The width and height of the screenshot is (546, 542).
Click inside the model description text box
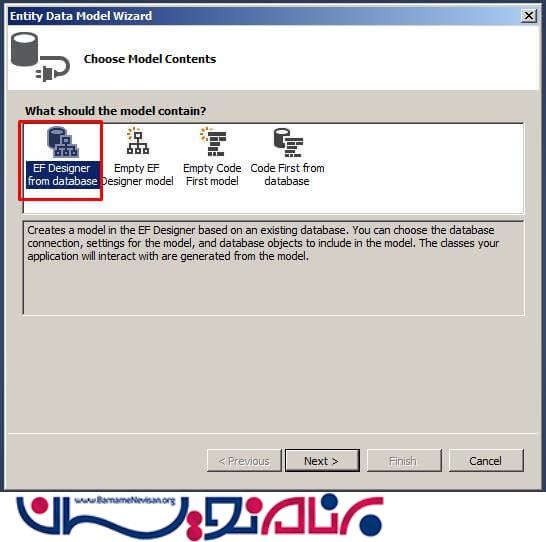pos(273,268)
